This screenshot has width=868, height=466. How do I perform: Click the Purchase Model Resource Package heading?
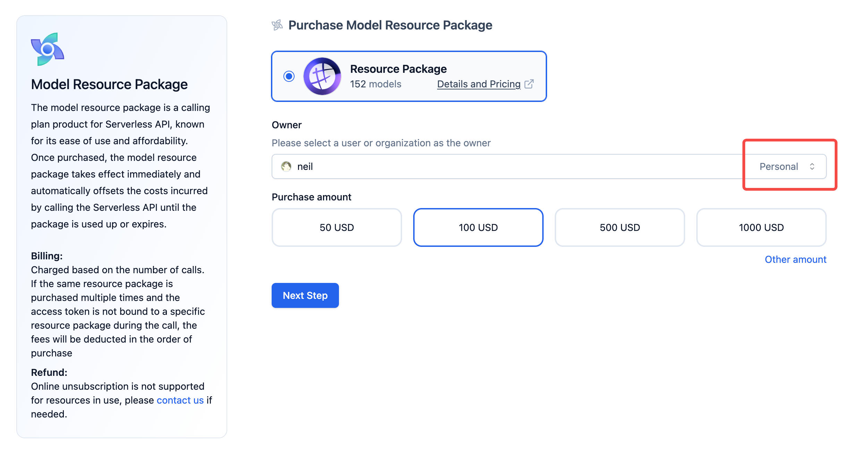[390, 25]
